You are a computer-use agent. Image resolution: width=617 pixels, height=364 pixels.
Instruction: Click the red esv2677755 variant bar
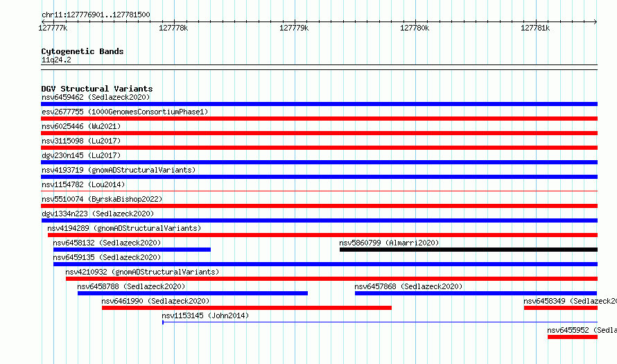[319, 119]
